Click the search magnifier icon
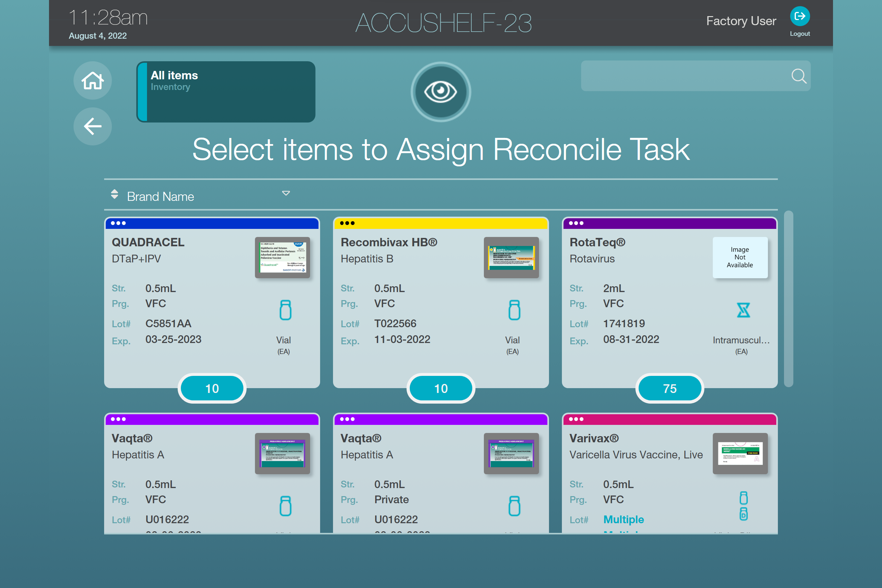Image resolution: width=882 pixels, height=588 pixels. 799,76
